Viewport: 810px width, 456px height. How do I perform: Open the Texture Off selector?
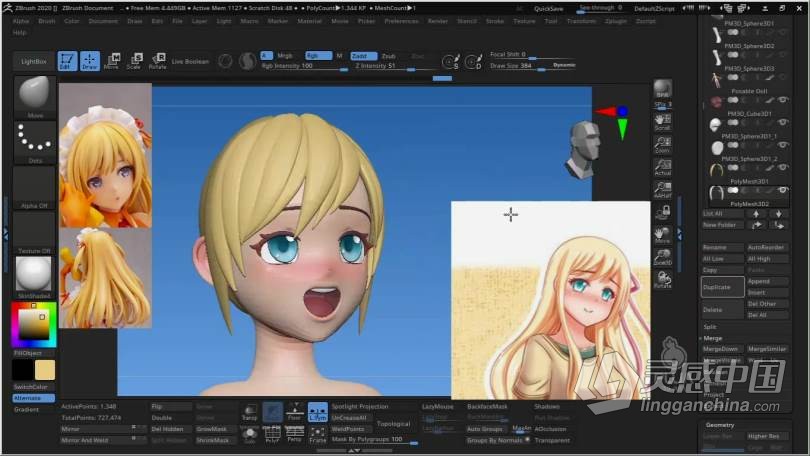[35, 232]
